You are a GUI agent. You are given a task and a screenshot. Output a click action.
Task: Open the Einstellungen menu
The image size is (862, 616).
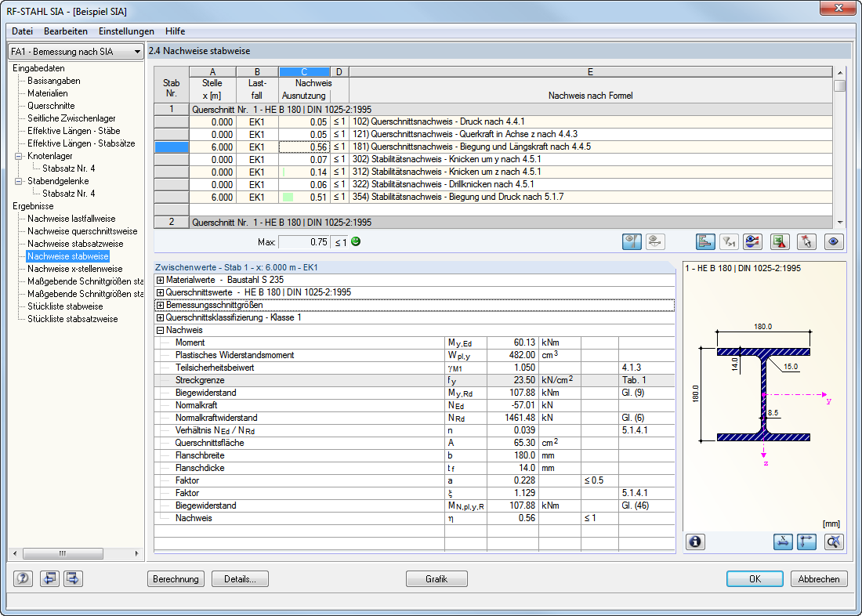[126, 31]
